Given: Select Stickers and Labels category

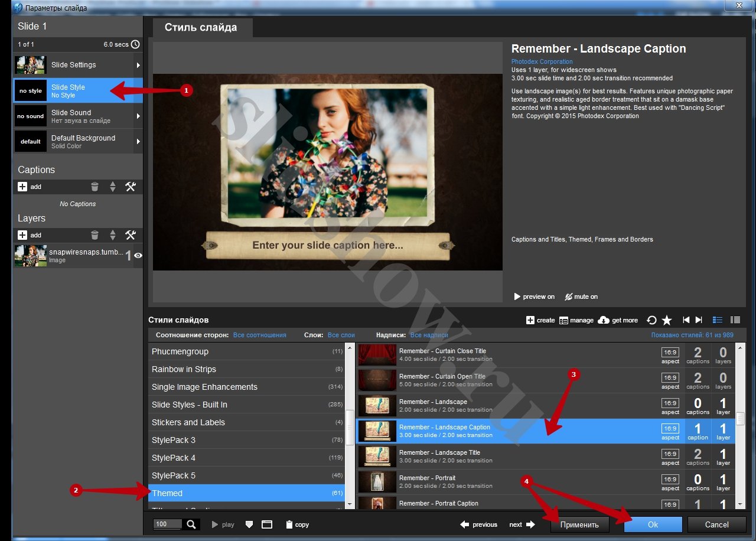Looking at the screenshot, I should tap(246, 422).
